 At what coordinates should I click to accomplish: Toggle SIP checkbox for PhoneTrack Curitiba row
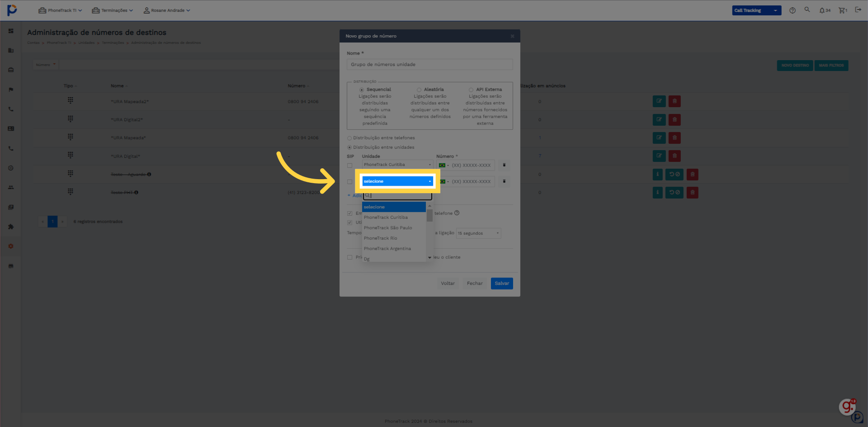[349, 166]
